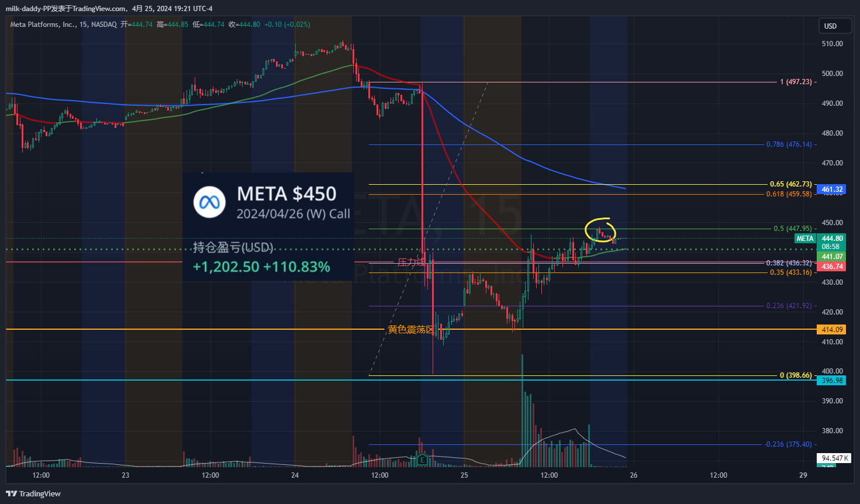Toggle the countdown timer showing 08:58
Image resolution: width=860 pixels, height=504 pixels.
[x=831, y=247]
